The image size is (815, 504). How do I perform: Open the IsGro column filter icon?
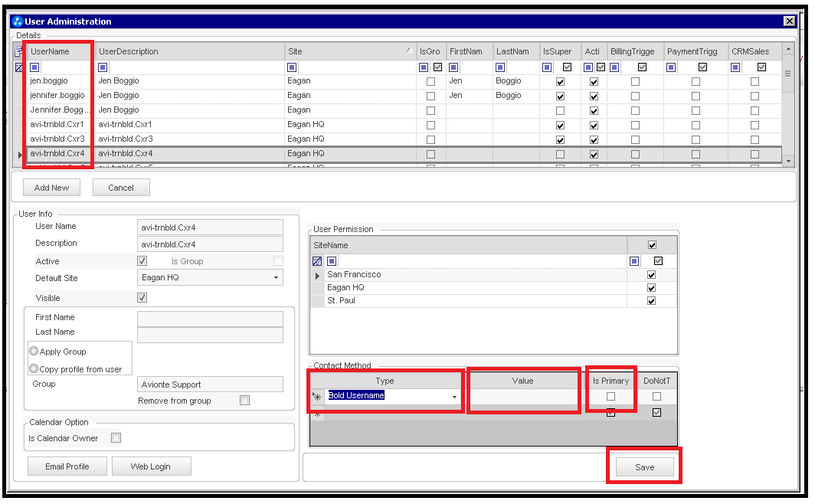[424, 67]
